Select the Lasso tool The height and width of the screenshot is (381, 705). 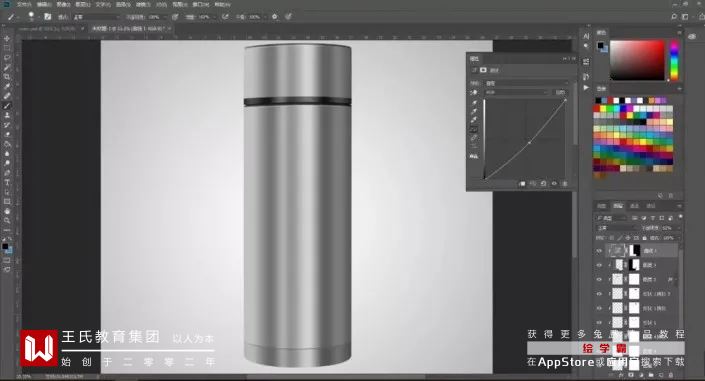7,58
